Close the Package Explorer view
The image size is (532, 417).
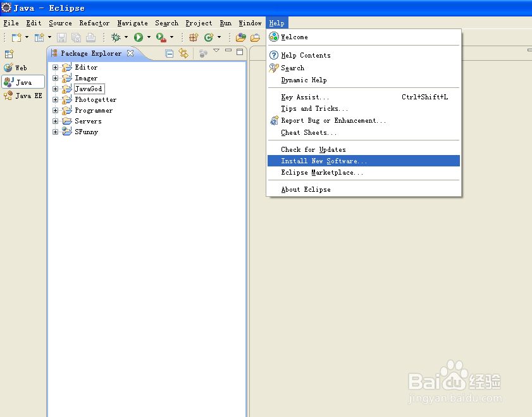(130, 53)
